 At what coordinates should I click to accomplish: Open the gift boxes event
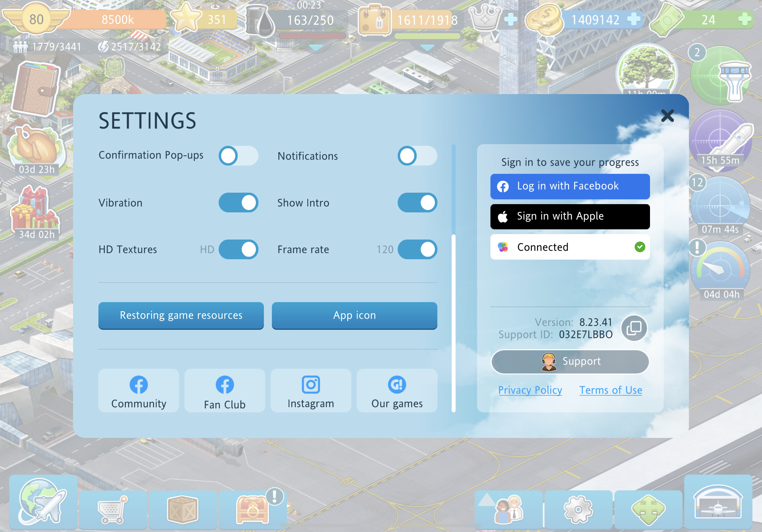(36, 213)
